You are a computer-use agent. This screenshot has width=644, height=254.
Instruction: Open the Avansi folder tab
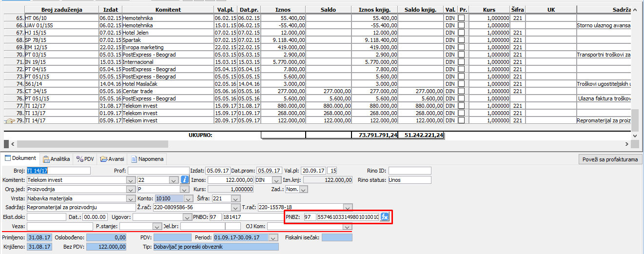pos(112,159)
